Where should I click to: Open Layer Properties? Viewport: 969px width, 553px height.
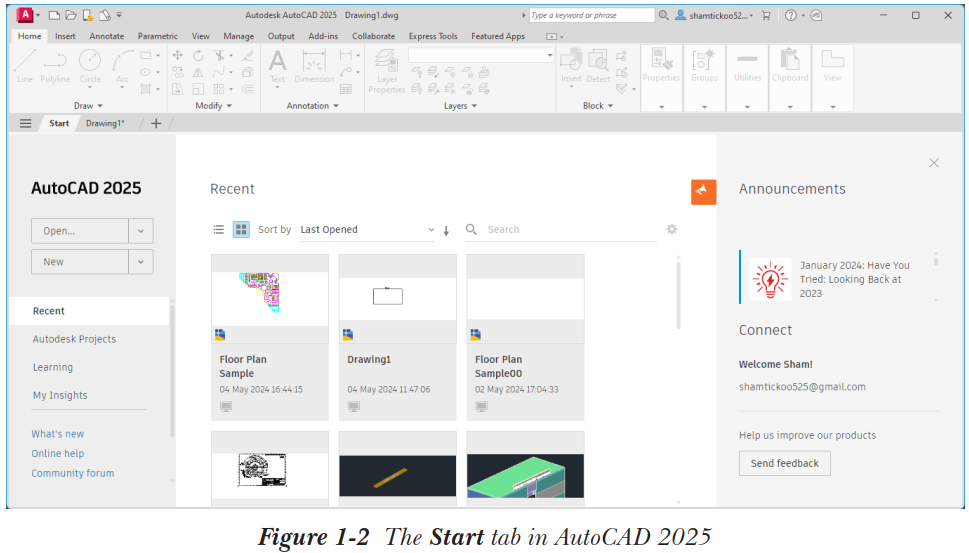(x=387, y=71)
